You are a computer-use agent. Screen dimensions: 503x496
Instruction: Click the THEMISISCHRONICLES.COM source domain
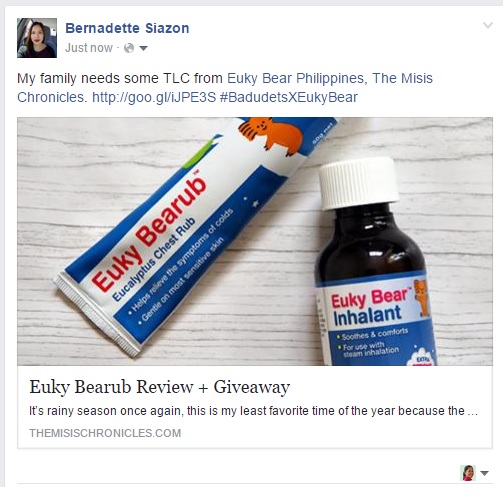105,433
